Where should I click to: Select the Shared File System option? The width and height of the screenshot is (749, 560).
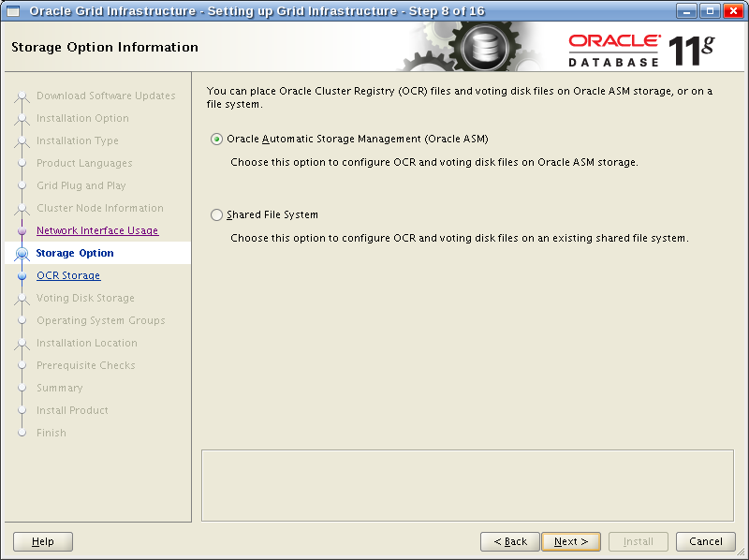(x=217, y=214)
